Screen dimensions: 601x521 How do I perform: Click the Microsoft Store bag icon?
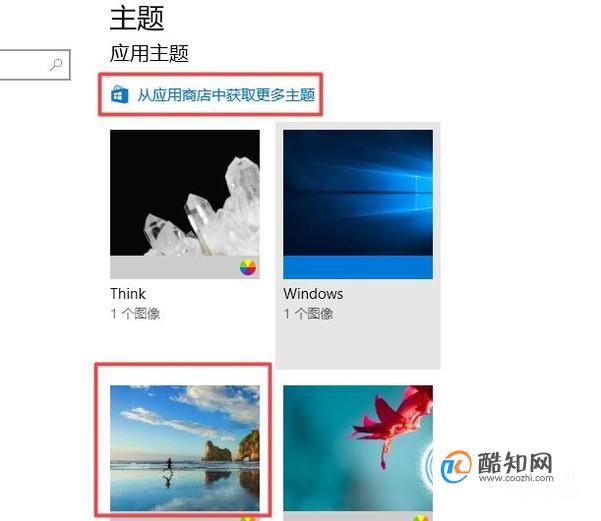click(x=119, y=94)
